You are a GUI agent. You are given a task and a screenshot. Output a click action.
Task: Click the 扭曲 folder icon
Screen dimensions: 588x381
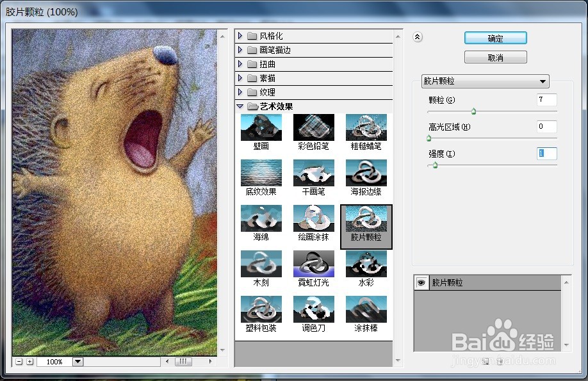tap(252, 65)
